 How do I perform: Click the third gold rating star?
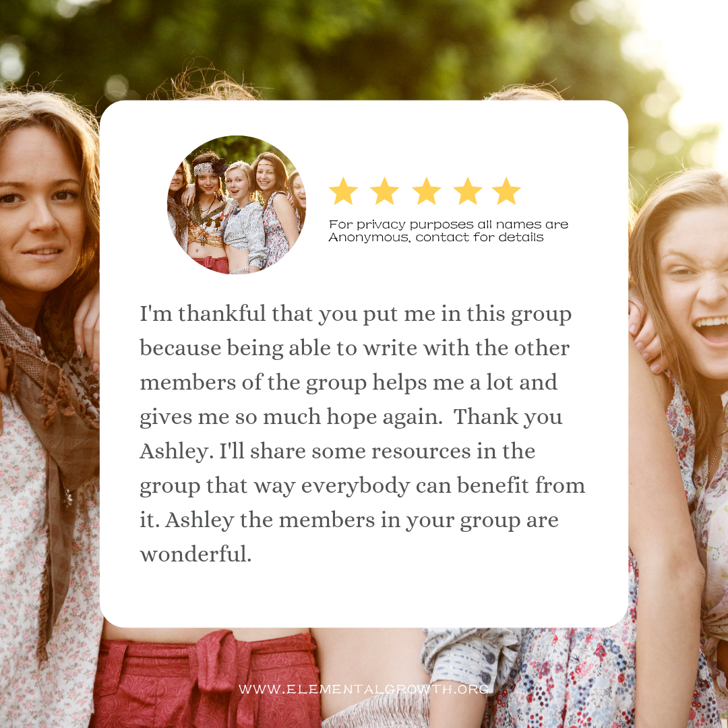[x=426, y=191]
